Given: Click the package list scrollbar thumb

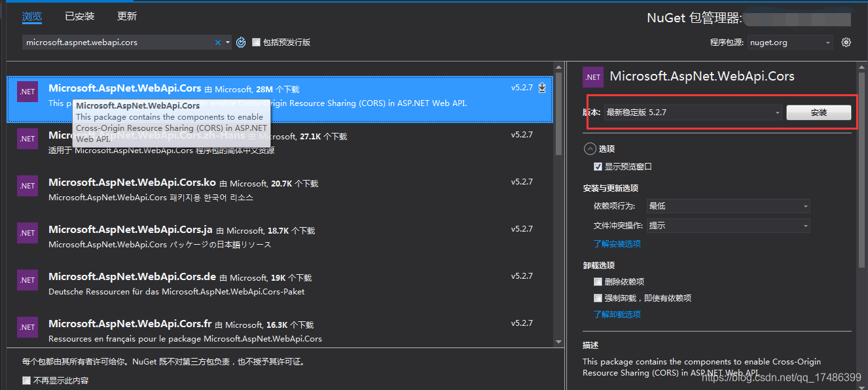Looking at the screenshot, I should [x=558, y=114].
